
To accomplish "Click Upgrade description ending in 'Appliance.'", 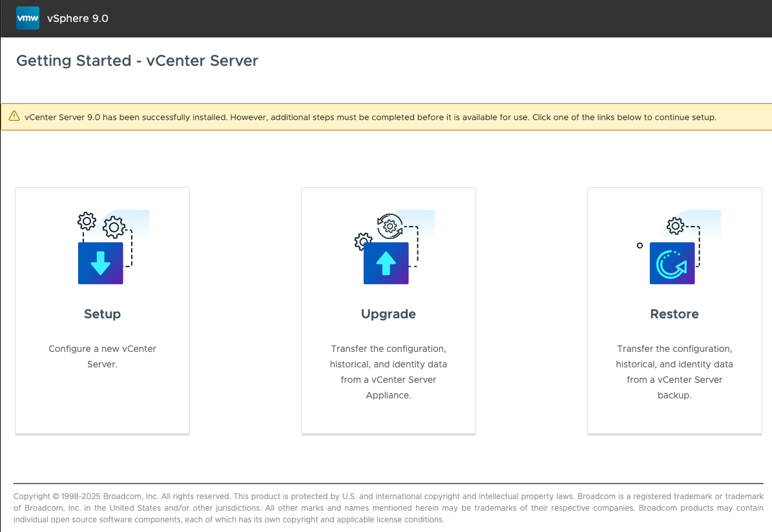I will [388, 372].
